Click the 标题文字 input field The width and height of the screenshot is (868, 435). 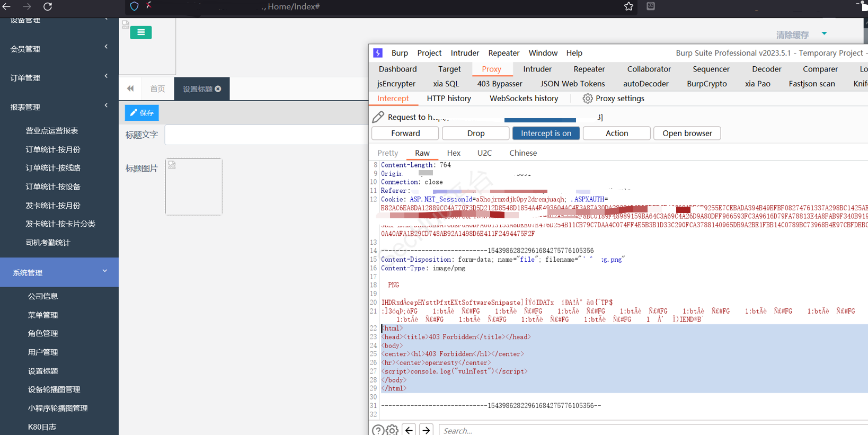pos(266,135)
